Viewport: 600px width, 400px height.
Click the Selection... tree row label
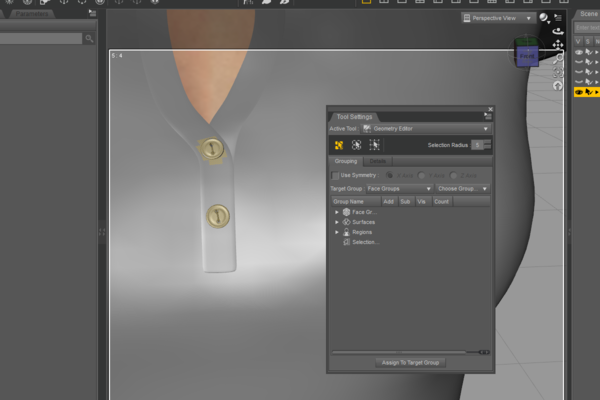[366, 242]
